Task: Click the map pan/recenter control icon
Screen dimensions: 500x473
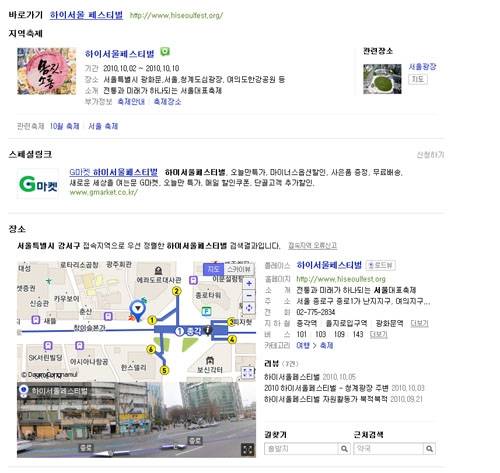Action: (249, 308)
